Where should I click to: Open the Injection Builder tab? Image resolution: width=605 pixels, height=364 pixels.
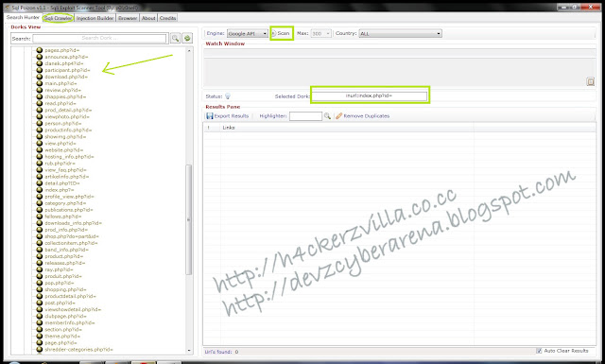pyautogui.click(x=95, y=18)
